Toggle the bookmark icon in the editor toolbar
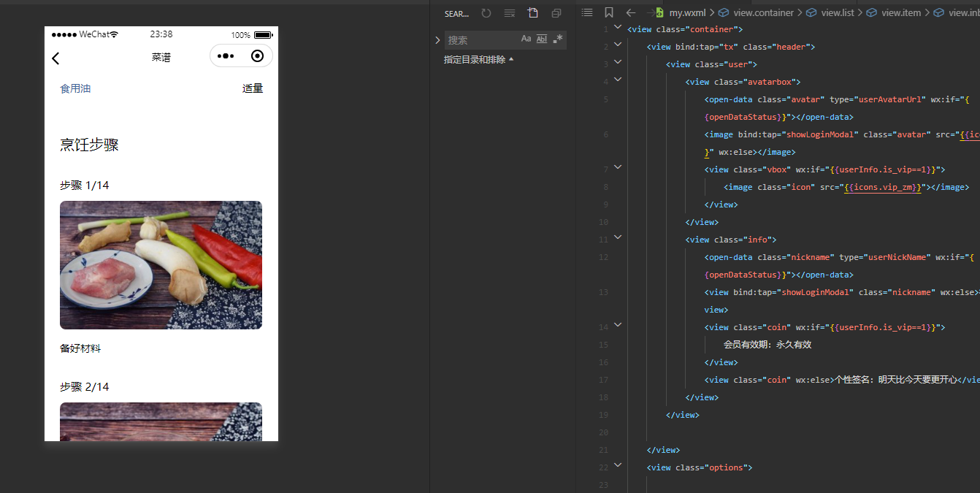 pos(609,12)
